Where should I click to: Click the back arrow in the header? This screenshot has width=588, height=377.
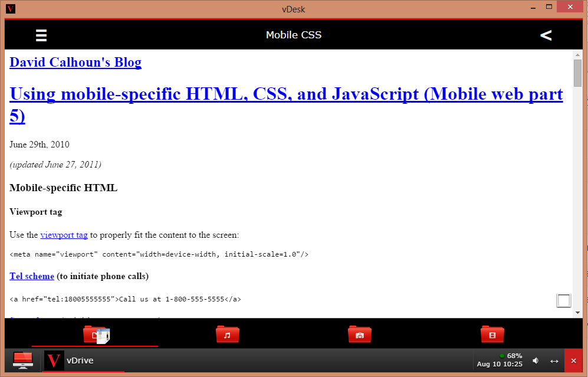(546, 35)
